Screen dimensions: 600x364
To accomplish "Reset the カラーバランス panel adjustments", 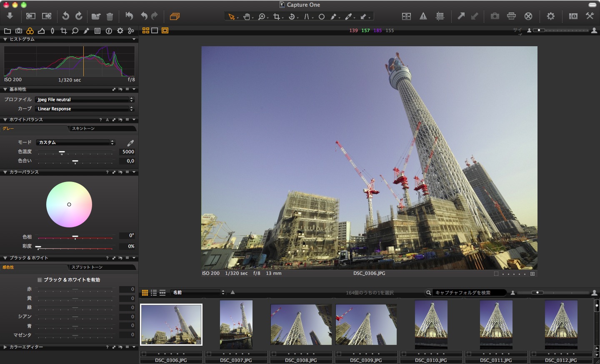I will click(x=121, y=172).
